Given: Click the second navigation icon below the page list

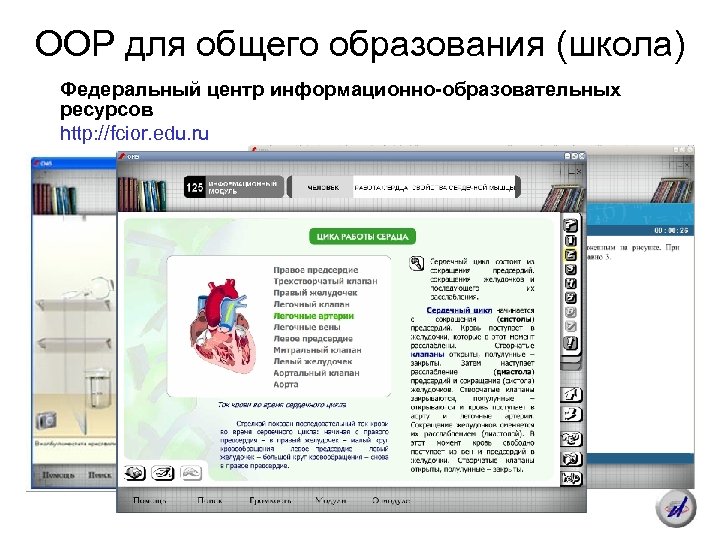Looking at the screenshot, I should point(571,414).
